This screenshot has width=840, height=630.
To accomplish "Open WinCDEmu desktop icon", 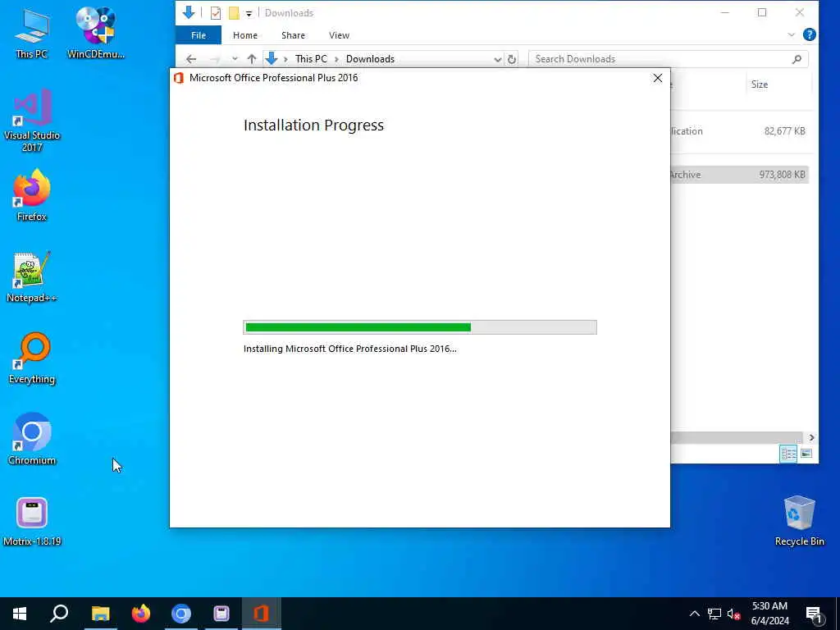I will (95, 33).
